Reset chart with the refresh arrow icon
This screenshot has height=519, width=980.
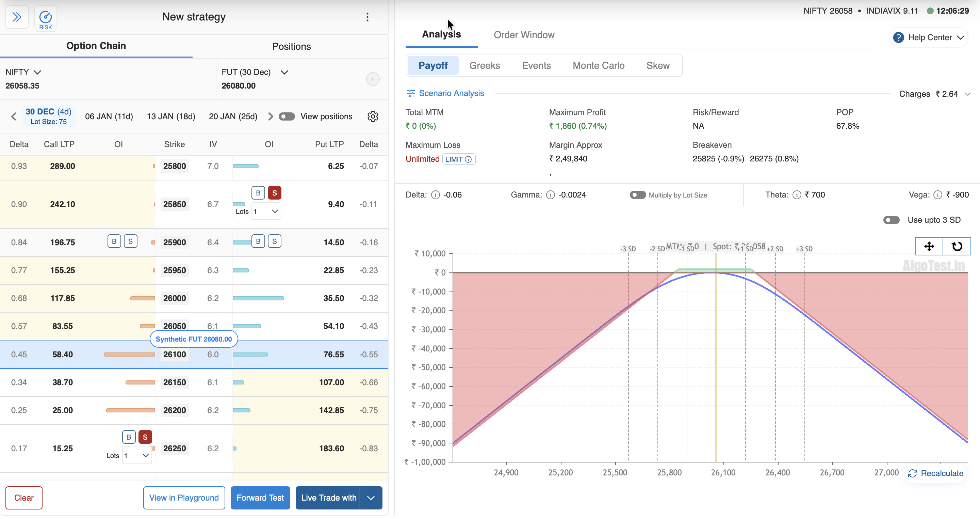pyautogui.click(x=957, y=246)
